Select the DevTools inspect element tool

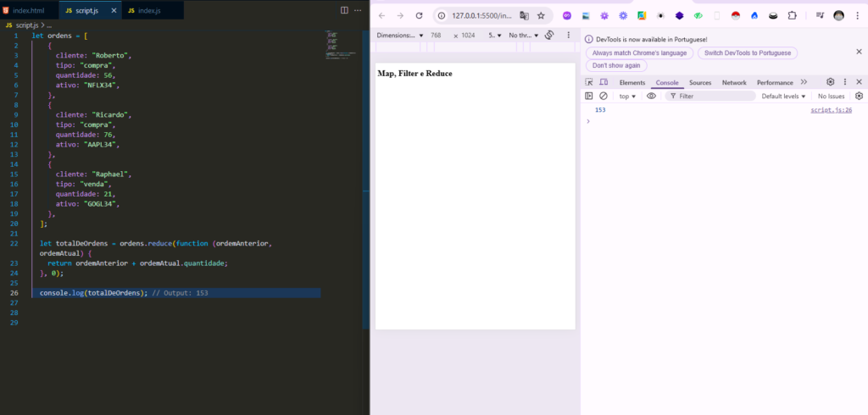[589, 82]
